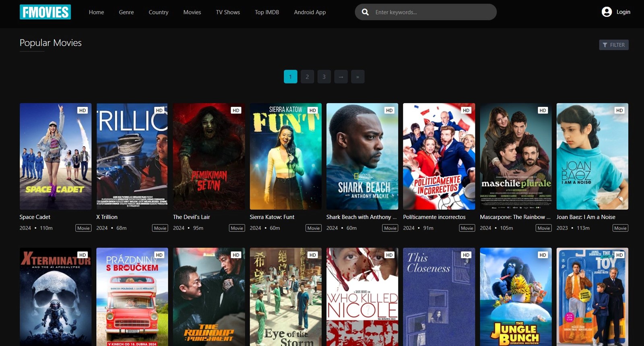Screen dimensions: 644x346
Task: Click the FMOVIES logo
Action: (x=45, y=12)
